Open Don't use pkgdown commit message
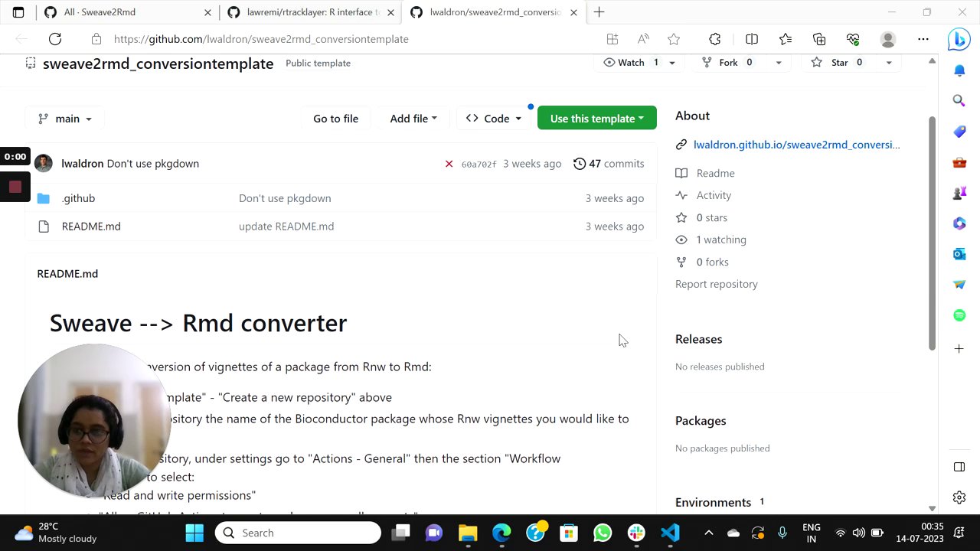The height and width of the screenshot is (551, 980). pos(153,164)
